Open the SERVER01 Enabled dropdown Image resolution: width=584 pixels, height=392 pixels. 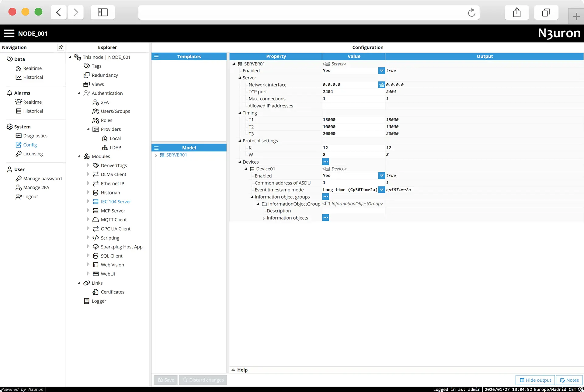click(x=381, y=71)
